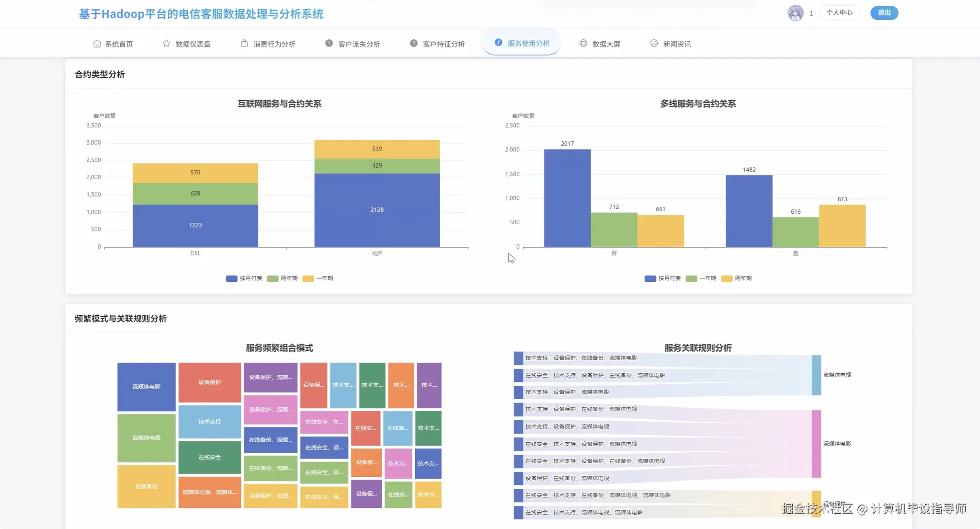Click the 互联网服务与合约关系 chart title
This screenshot has height=529, width=980.
[x=280, y=104]
